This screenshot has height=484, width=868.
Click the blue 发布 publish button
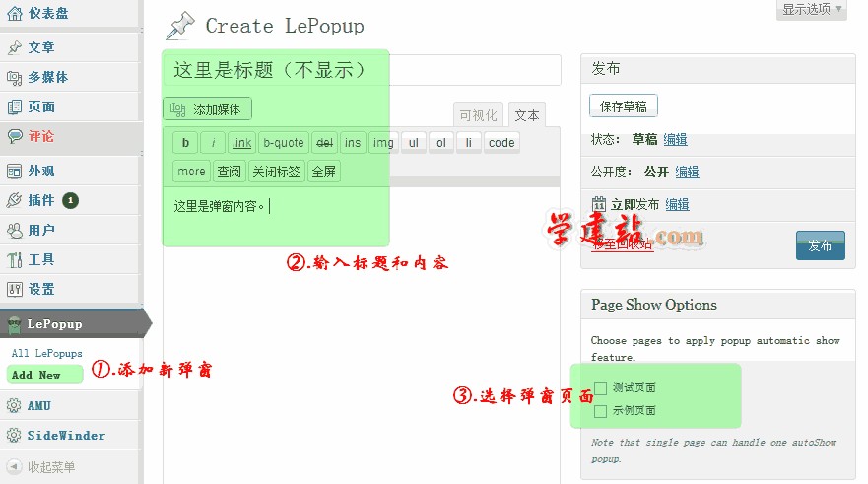tap(821, 245)
